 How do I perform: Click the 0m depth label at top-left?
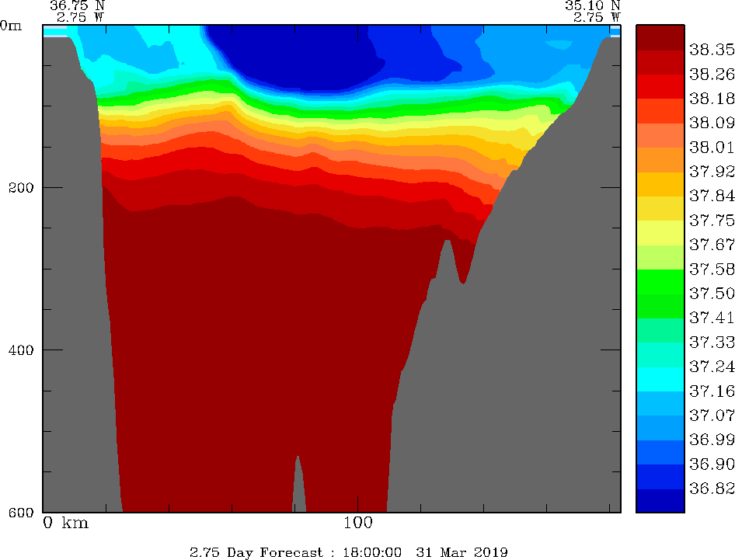(x=11, y=26)
